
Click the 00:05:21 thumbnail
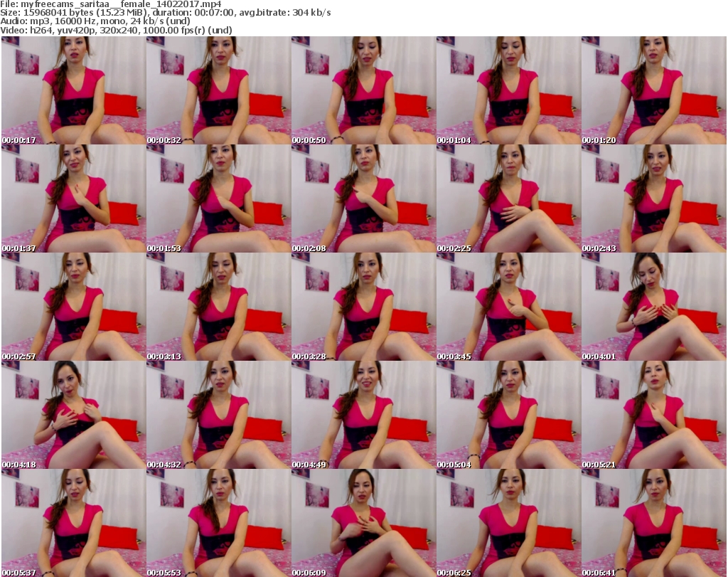(x=654, y=415)
